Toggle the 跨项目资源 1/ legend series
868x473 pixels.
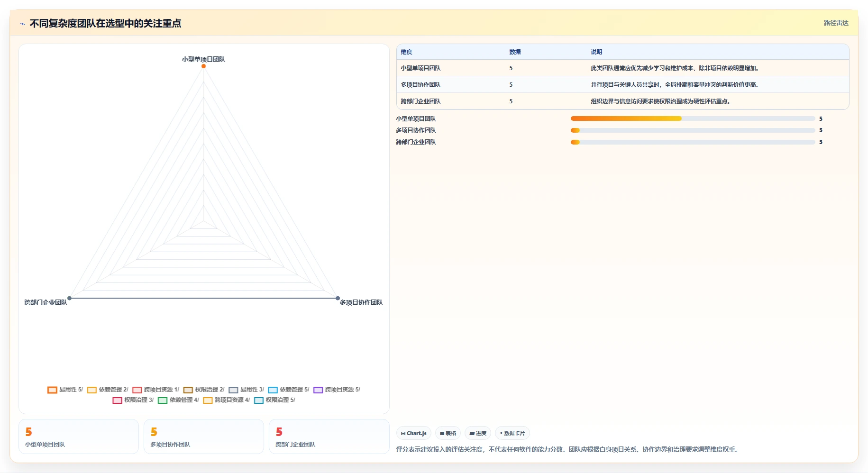(x=156, y=390)
